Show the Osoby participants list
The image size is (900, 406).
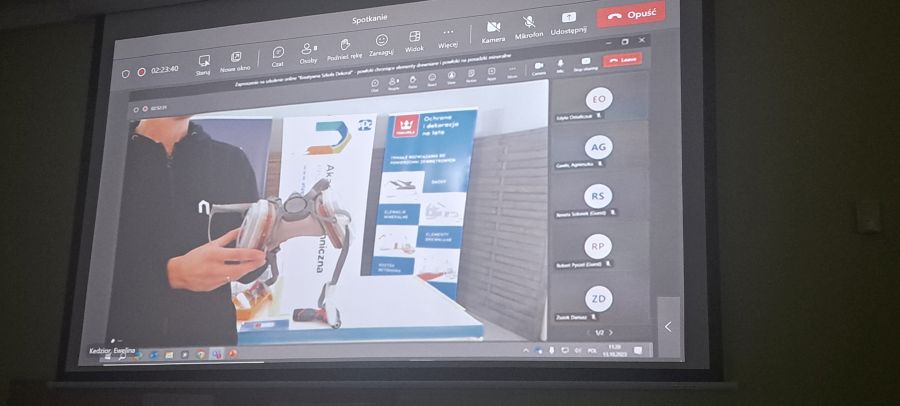309,53
